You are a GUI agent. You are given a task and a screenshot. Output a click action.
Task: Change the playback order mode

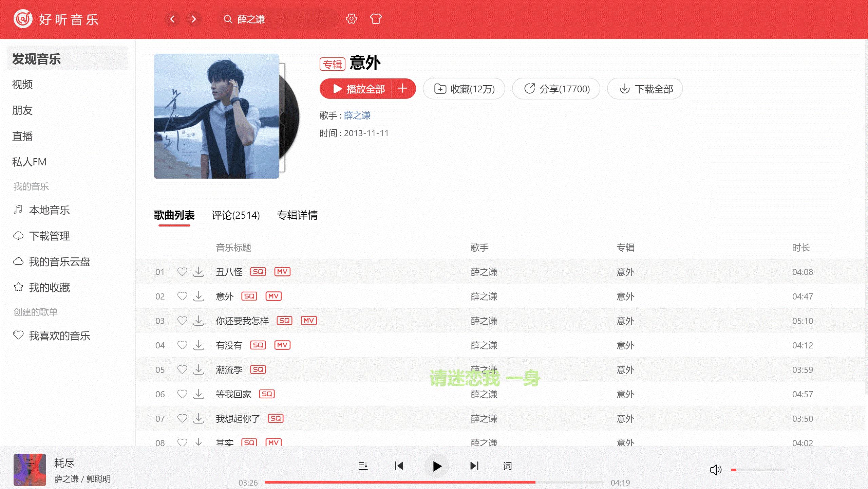coord(363,466)
